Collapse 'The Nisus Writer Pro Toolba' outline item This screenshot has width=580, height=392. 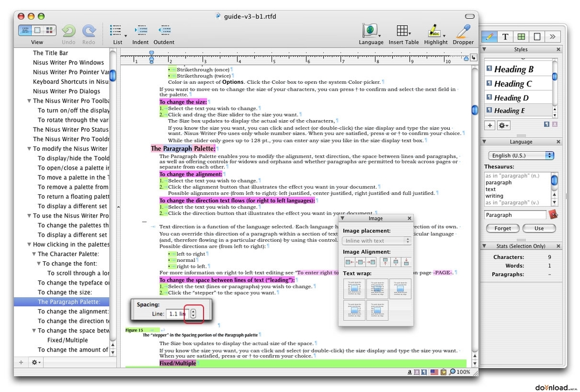pos(29,101)
